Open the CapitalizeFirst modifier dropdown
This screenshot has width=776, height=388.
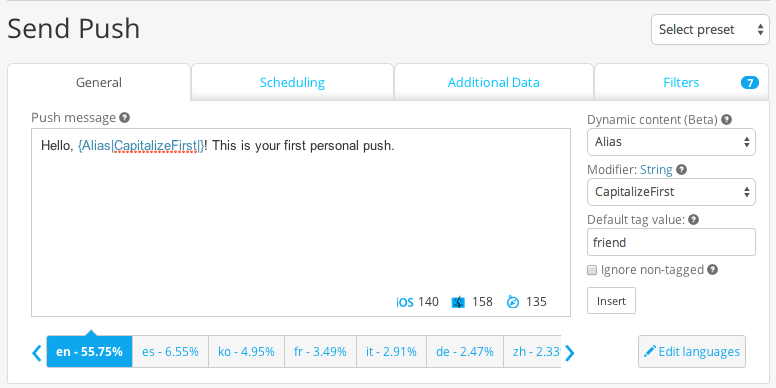pyautogui.click(x=671, y=192)
